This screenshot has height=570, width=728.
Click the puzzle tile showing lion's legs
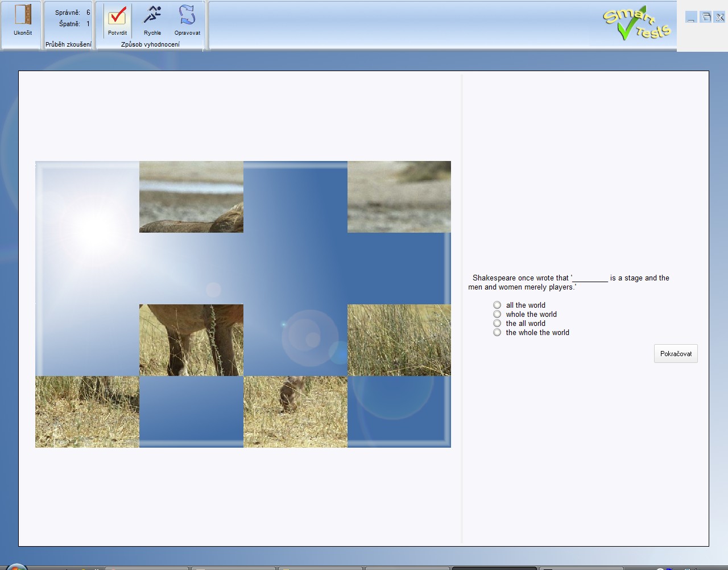[x=191, y=340]
